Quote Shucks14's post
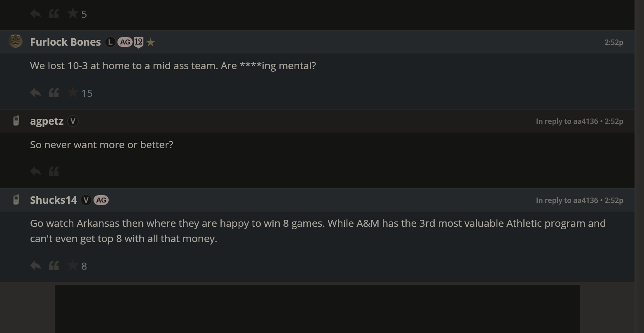Screen dimensions: 644x333 pos(54,266)
